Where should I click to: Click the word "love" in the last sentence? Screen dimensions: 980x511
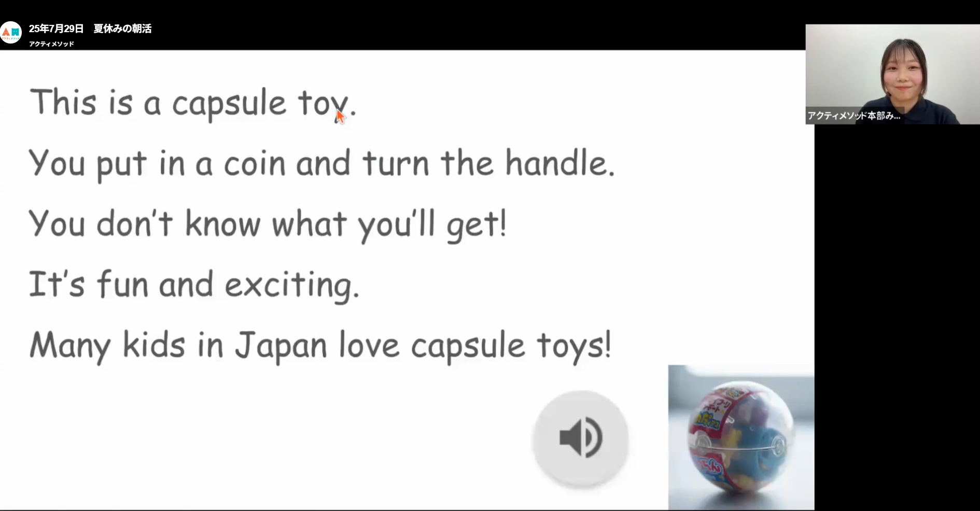[369, 346]
